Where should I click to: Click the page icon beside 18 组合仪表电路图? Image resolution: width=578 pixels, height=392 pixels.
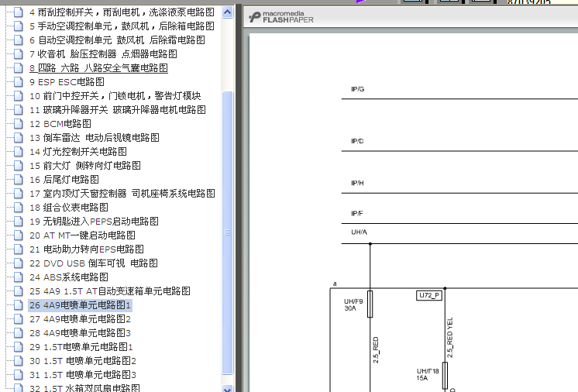tap(18, 208)
